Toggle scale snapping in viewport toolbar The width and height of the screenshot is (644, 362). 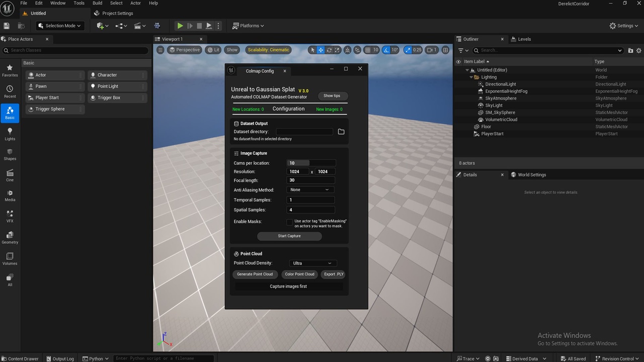coord(408,50)
